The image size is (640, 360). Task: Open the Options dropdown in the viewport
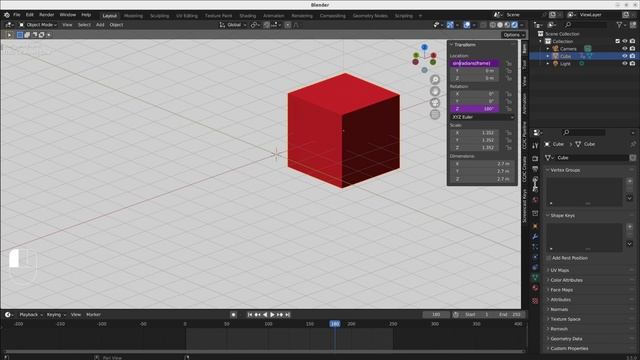tap(513, 35)
